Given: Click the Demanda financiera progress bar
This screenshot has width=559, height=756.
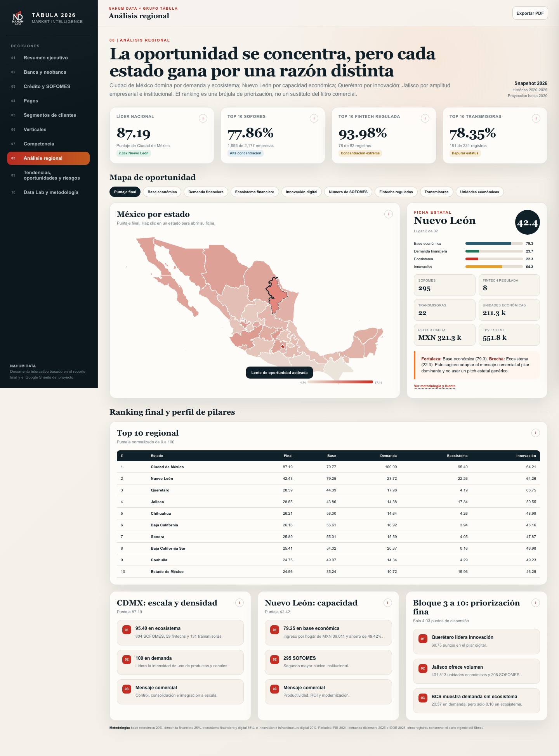Looking at the screenshot, I should tap(494, 251).
